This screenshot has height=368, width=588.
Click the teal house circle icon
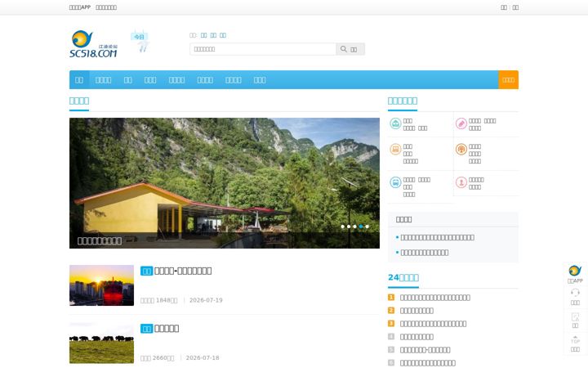click(x=395, y=123)
